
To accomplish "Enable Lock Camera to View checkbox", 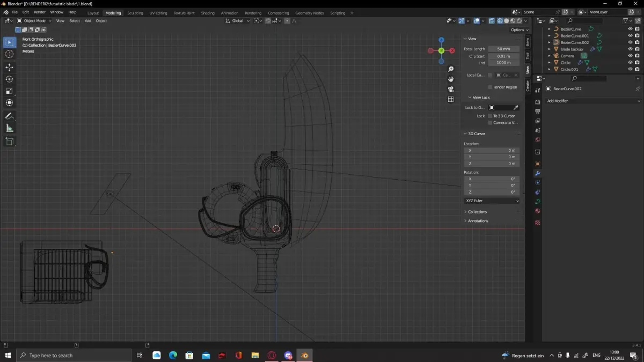I will pyautogui.click(x=490, y=123).
